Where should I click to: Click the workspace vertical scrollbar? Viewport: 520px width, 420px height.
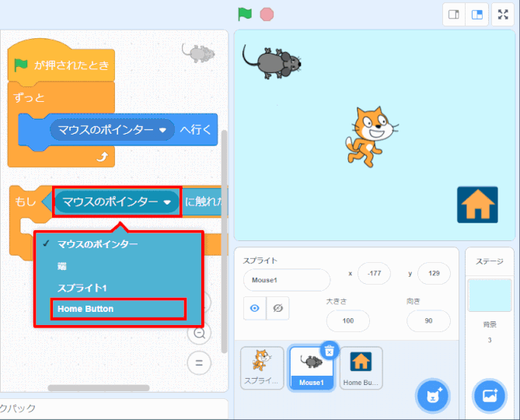[x=224, y=242]
